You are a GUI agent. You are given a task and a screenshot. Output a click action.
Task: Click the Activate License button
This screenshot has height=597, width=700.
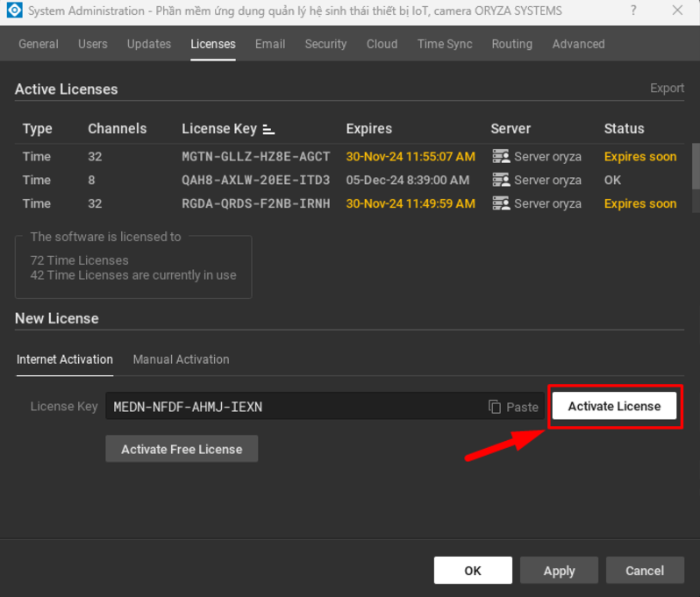[x=614, y=406]
